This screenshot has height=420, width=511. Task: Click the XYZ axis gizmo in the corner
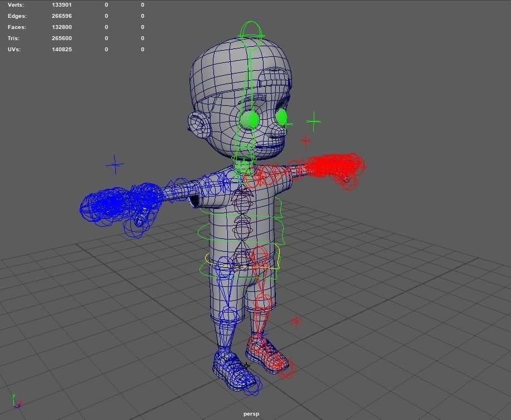16,402
